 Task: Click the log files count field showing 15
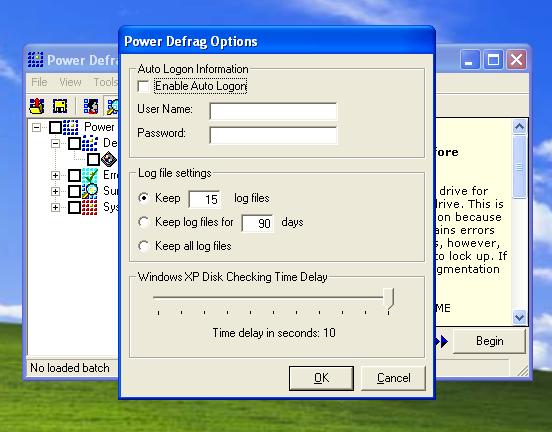(x=205, y=199)
